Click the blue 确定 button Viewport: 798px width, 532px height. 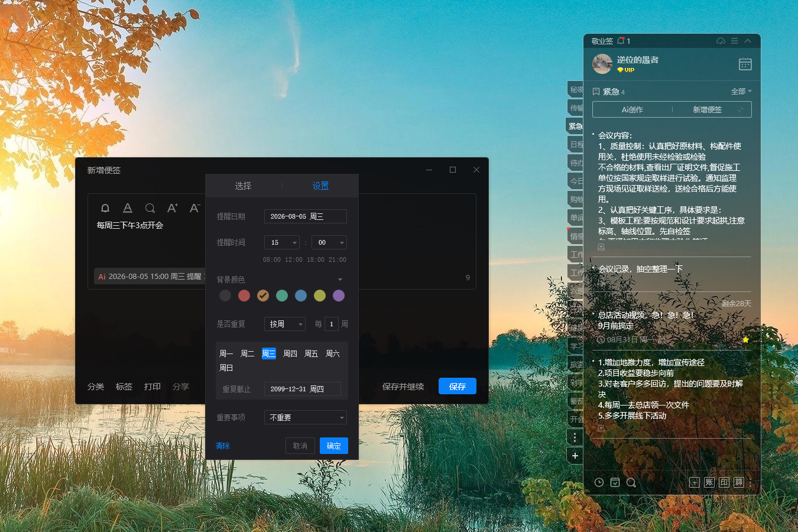tap(334, 446)
